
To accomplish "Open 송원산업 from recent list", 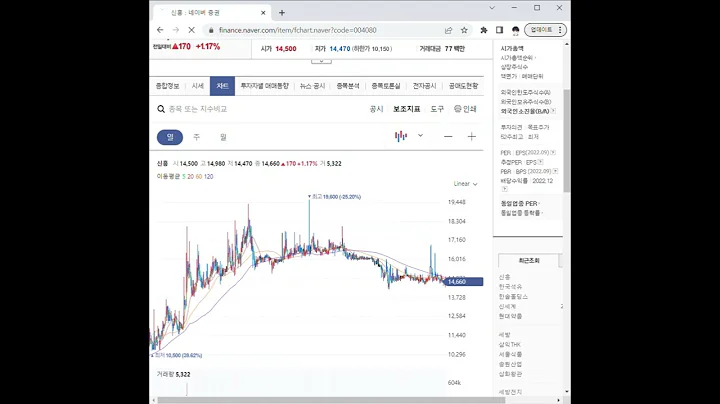I will click(x=510, y=364).
